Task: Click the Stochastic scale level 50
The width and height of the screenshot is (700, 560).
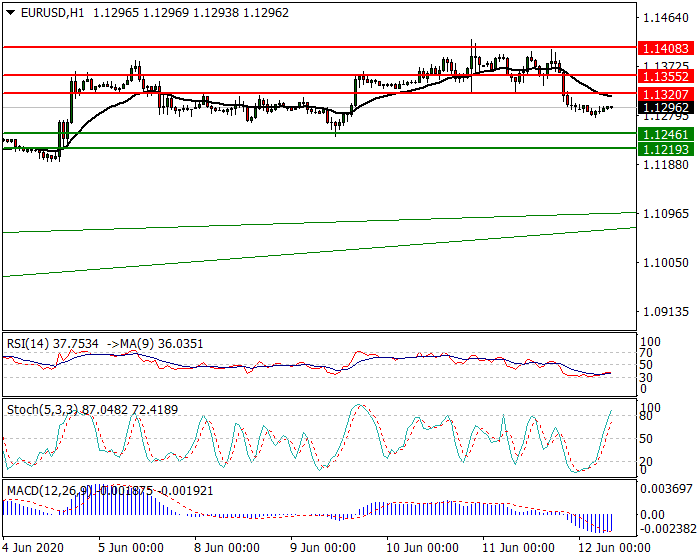Action: point(646,439)
